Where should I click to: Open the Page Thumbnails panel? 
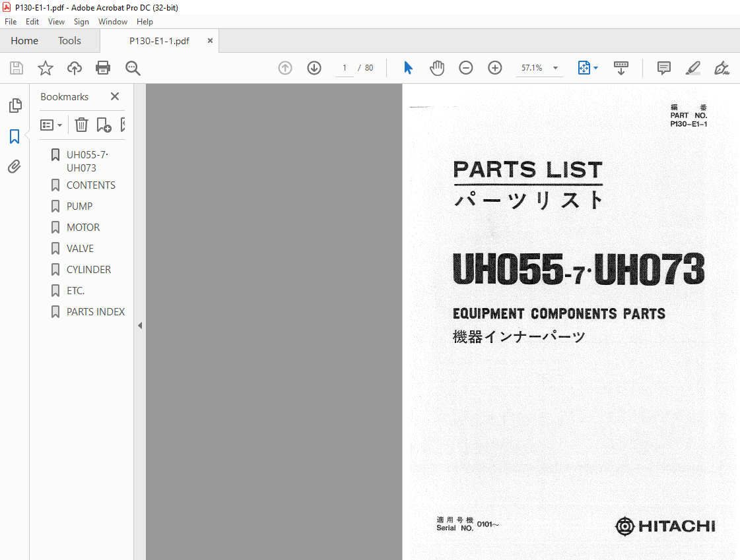(15, 106)
